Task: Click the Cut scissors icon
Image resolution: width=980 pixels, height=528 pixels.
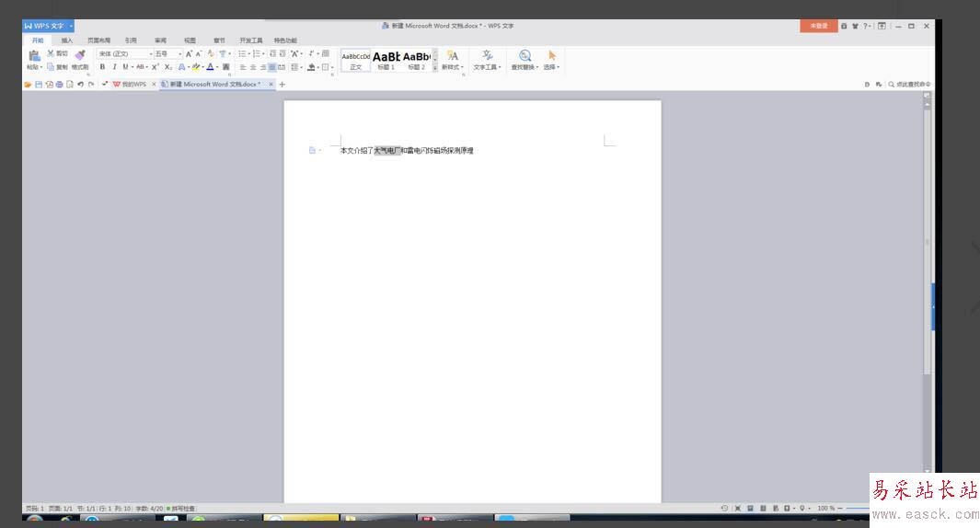Action: tap(51, 53)
